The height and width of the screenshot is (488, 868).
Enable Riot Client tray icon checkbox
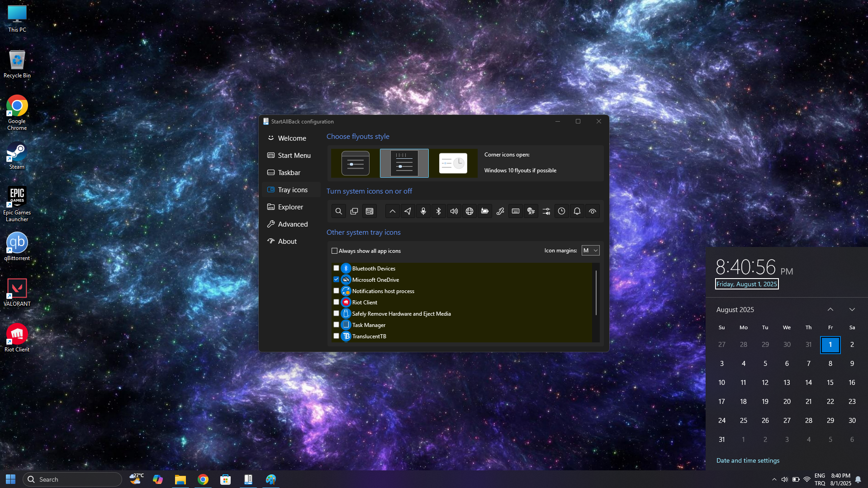click(x=336, y=302)
